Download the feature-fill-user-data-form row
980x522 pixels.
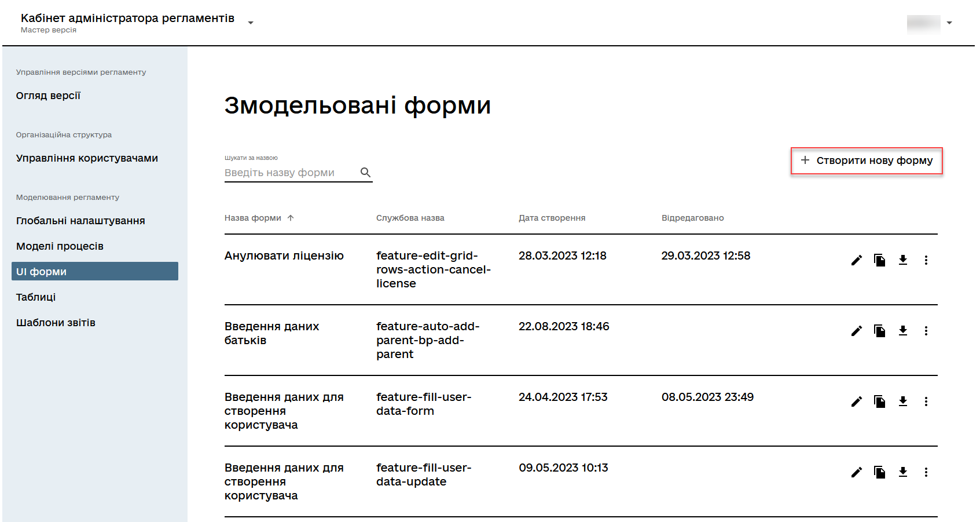903,401
